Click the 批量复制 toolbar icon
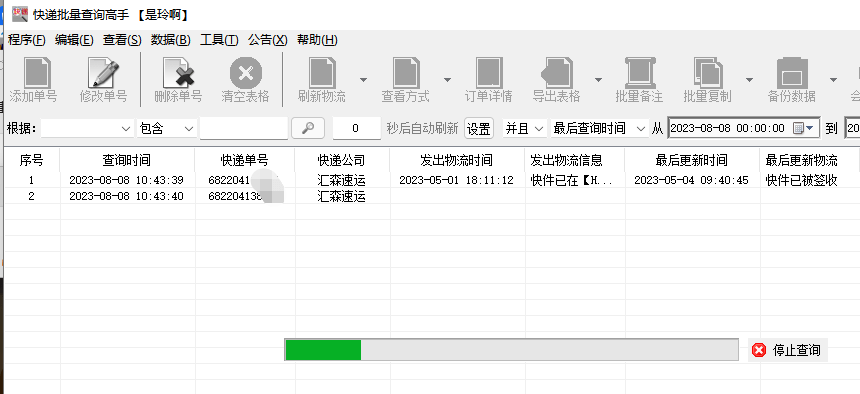 coord(708,72)
